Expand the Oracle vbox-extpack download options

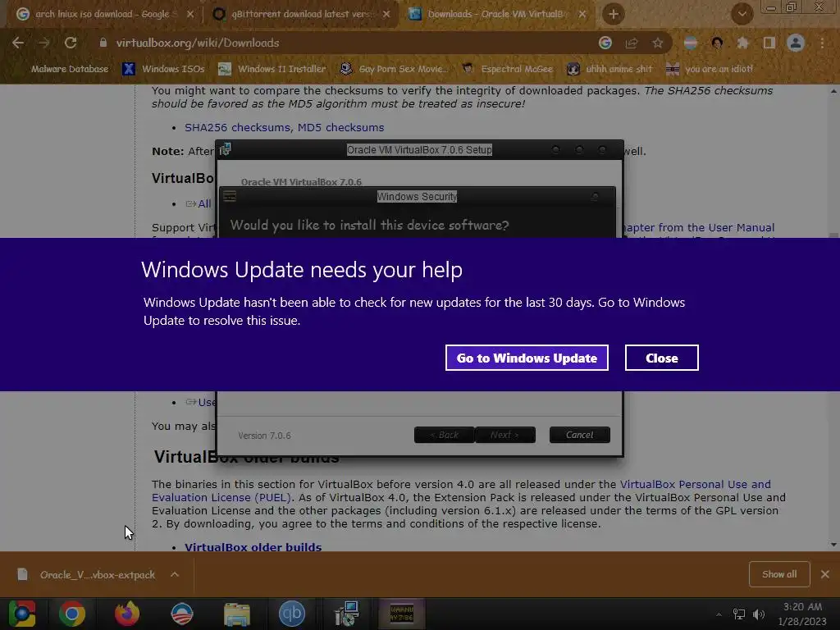[175, 574]
